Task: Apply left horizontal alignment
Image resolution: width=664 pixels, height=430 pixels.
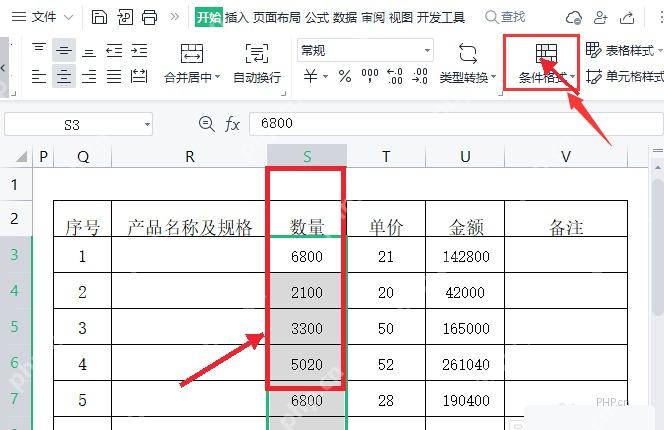Action: 39,77
